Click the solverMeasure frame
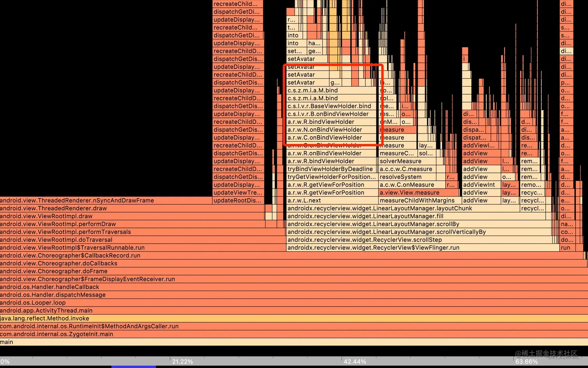This screenshot has width=588, height=368. point(407,161)
